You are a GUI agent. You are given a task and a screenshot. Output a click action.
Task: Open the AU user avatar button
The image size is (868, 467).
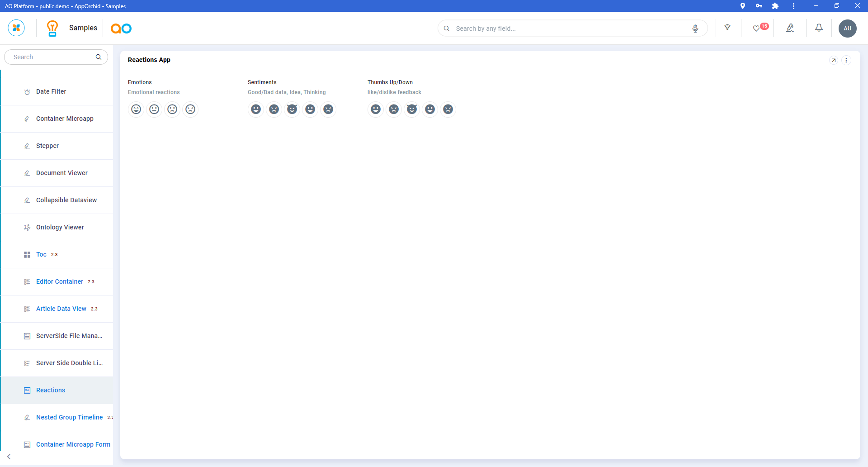(847, 28)
